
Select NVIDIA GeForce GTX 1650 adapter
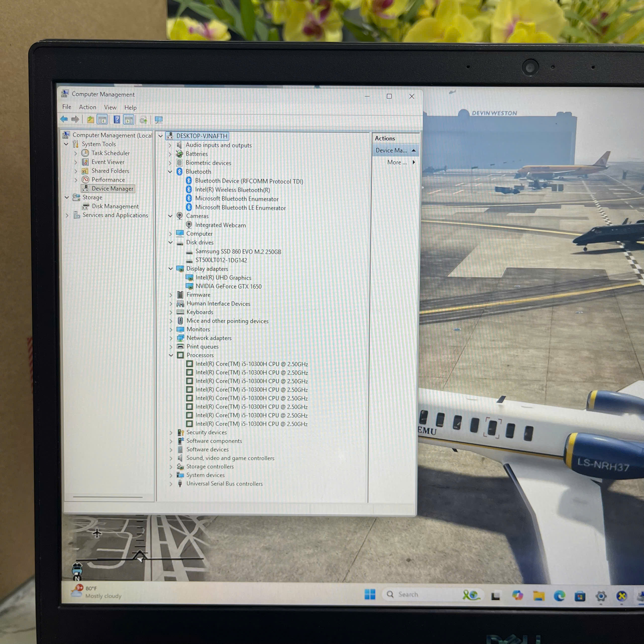click(228, 286)
